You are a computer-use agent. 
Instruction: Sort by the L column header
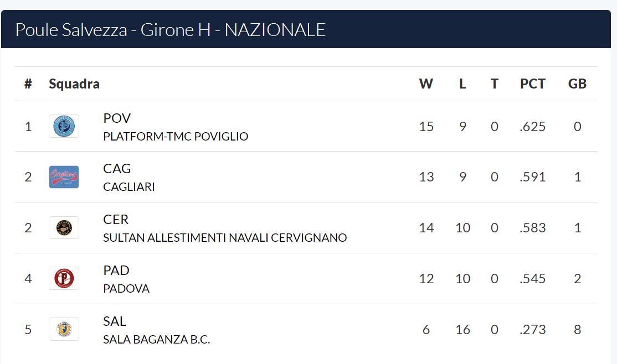(x=462, y=84)
